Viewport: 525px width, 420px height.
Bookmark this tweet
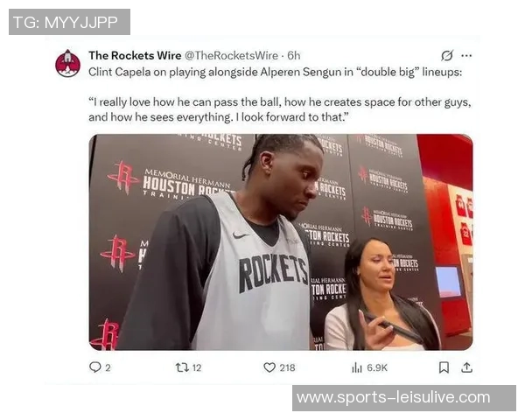coord(444,367)
